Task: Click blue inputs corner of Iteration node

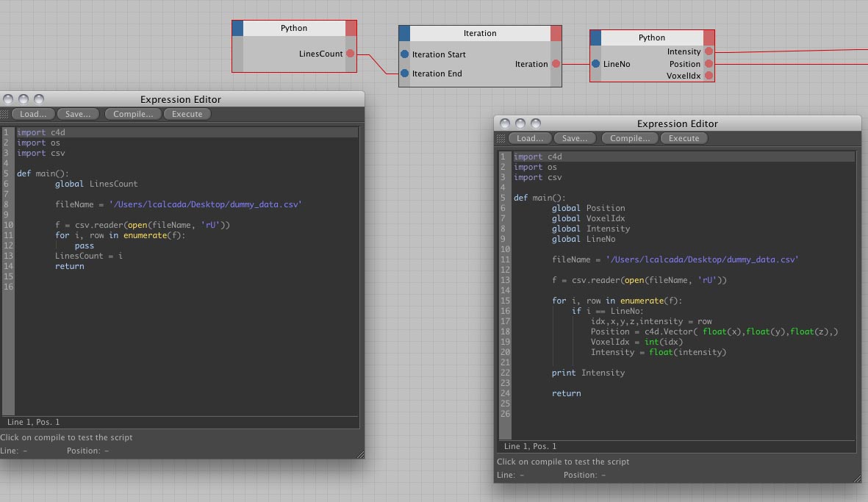Action: pos(404,33)
